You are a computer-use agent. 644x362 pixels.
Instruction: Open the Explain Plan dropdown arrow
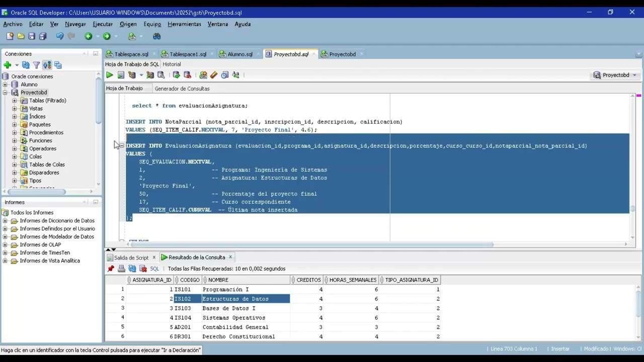point(141,75)
